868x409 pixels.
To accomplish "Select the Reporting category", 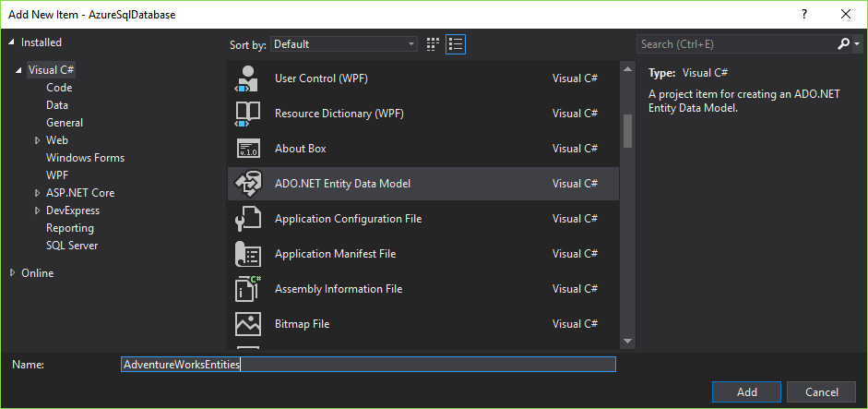I will point(70,228).
